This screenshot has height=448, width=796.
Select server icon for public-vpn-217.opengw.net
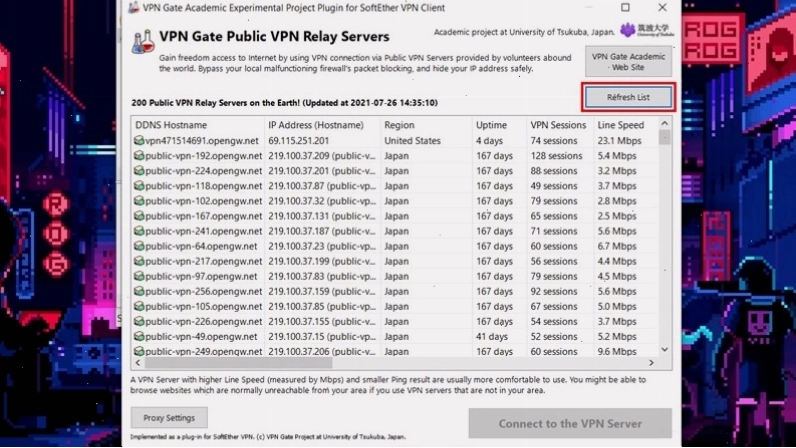point(139,261)
